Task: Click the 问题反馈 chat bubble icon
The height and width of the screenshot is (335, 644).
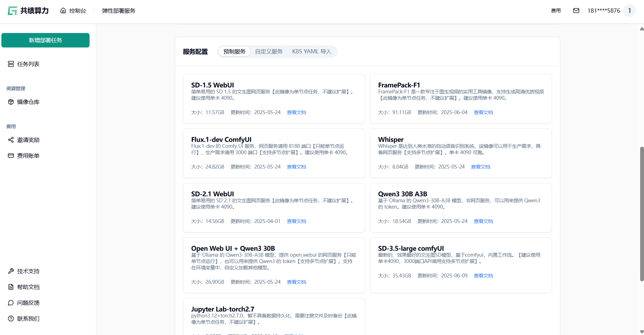Action: pyautogui.click(x=11, y=303)
